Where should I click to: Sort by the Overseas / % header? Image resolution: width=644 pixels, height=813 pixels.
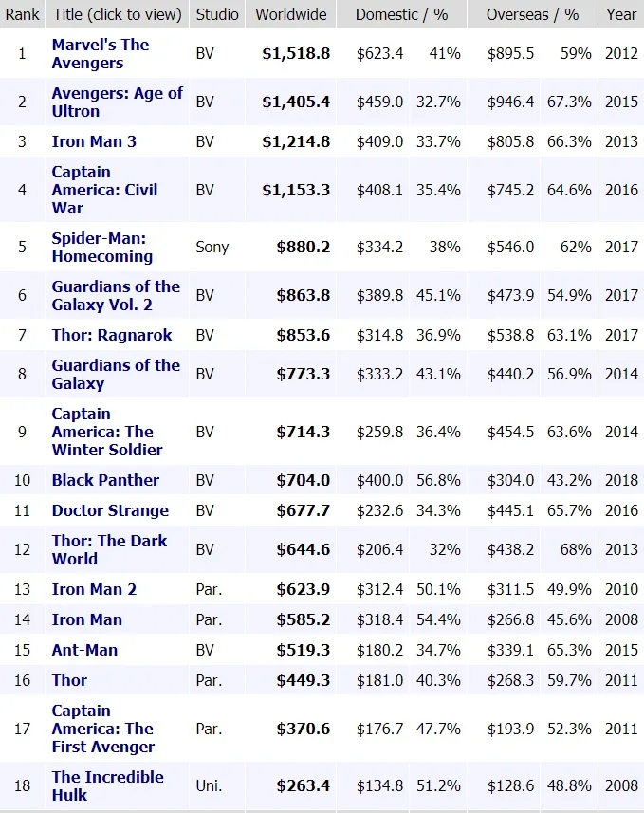[x=532, y=14]
